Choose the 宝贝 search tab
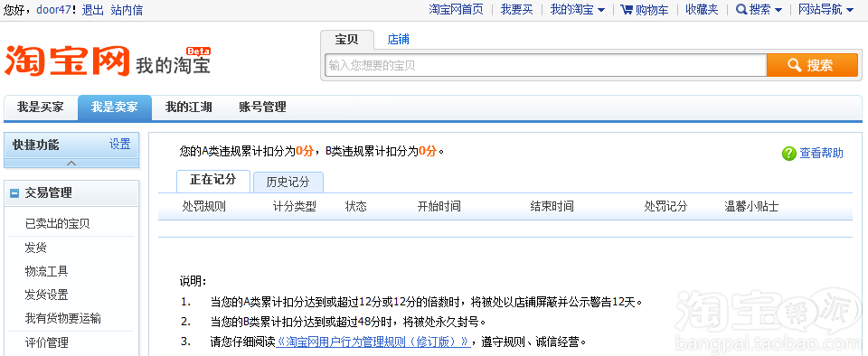This screenshot has height=356, width=868. (346, 39)
